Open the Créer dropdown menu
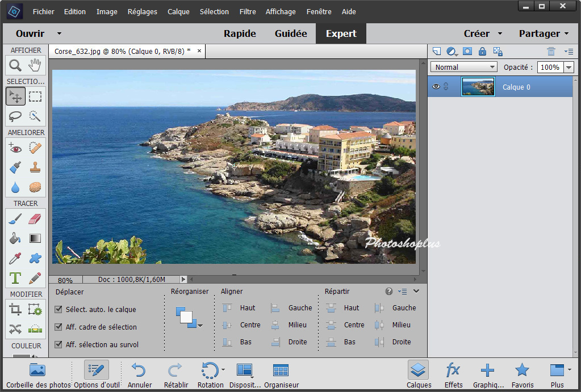 tap(483, 33)
